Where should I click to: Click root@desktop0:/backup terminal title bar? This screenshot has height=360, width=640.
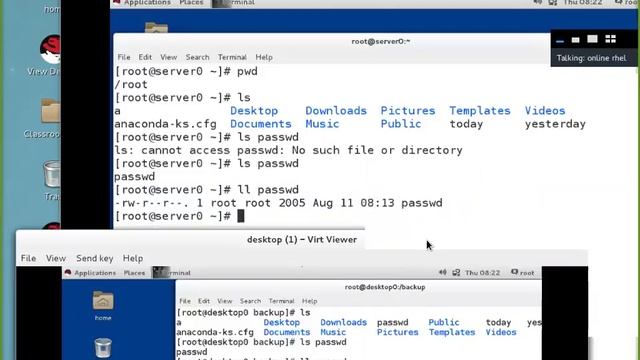385,287
